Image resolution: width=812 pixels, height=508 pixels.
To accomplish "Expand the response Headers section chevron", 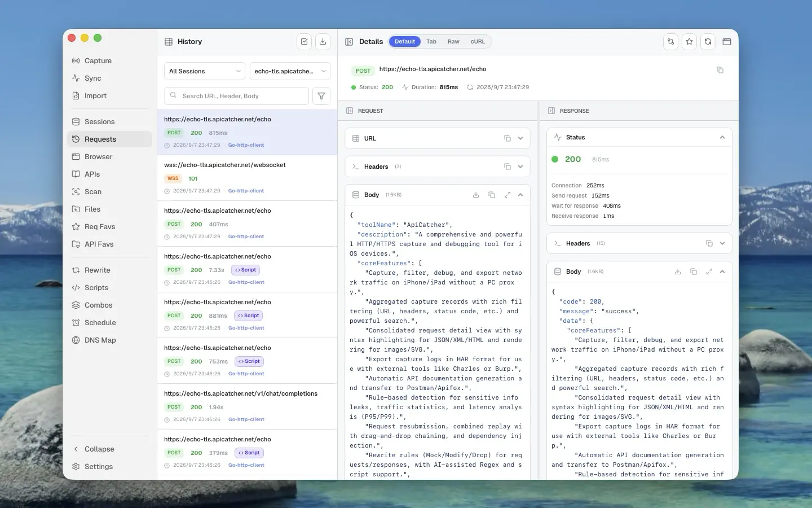I will 722,243.
